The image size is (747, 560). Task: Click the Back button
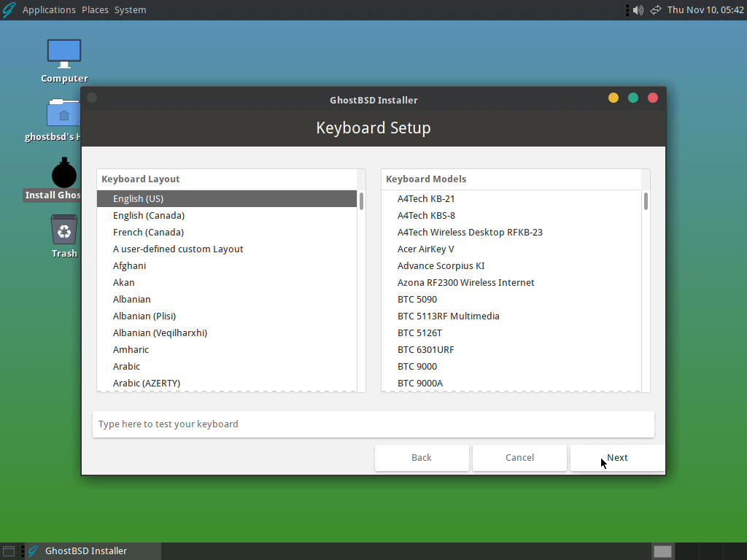click(x=422, y=458)
